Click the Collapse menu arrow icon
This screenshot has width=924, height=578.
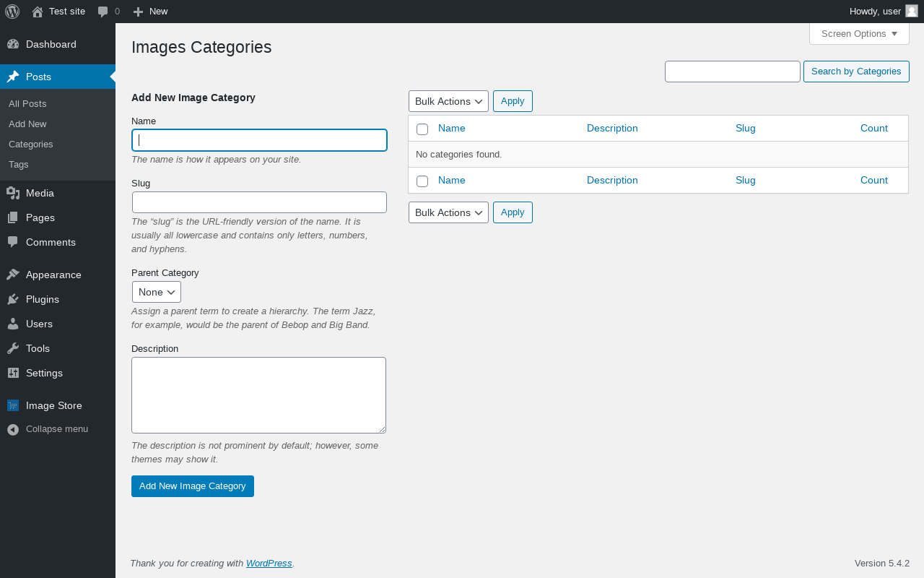coord(13,429)
